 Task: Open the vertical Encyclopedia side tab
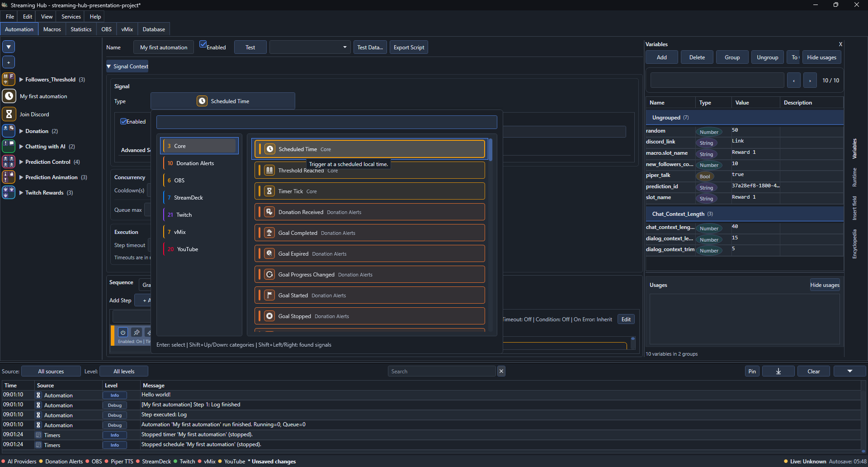pyautogui.click(x=854, y=244)
